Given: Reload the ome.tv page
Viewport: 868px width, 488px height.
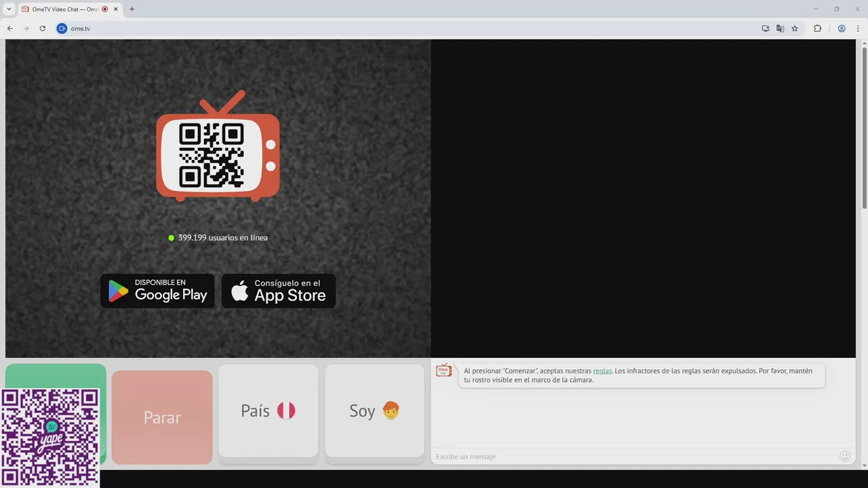Looking at the screenshot, I should (42, 28).
